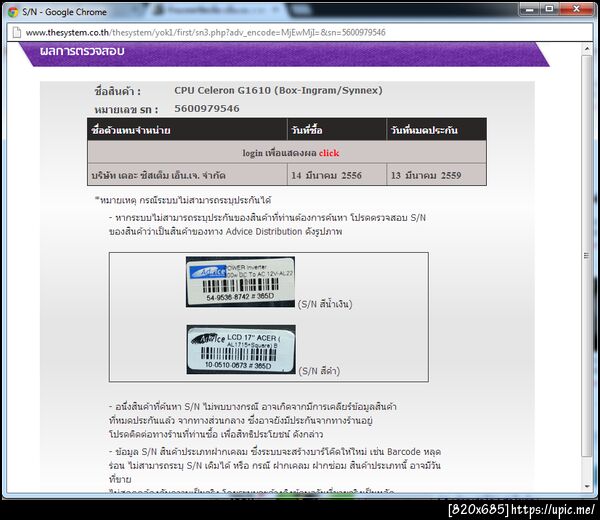Click the วันที่หมดประกัน column header
This screenshot has height=520, width=600.
(437, 130)
